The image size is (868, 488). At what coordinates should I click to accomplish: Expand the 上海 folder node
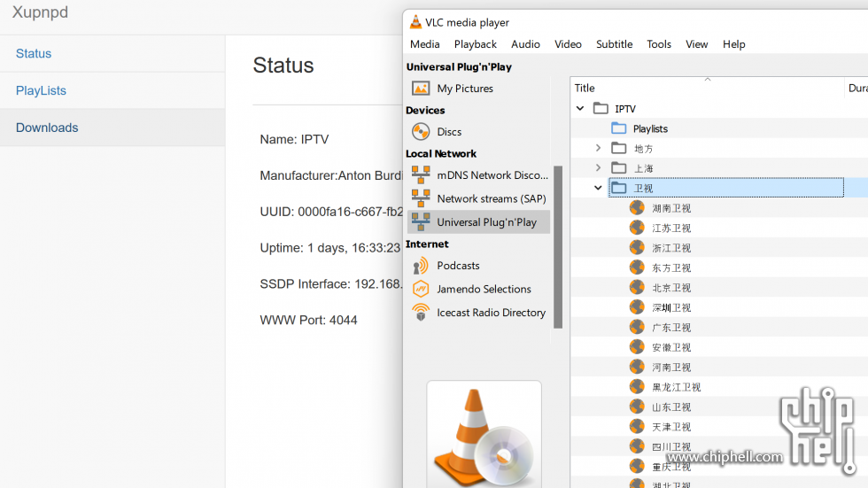click(598, 167)
